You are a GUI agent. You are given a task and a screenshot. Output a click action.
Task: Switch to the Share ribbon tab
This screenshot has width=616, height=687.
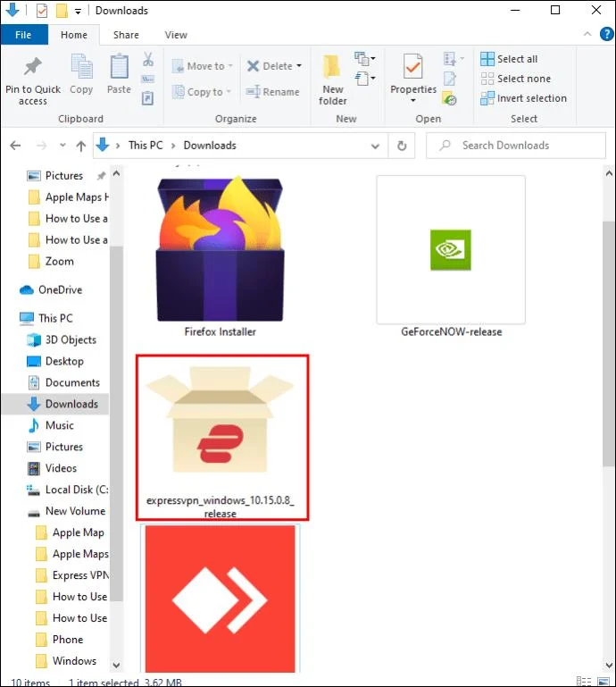(x=126, y=35)
